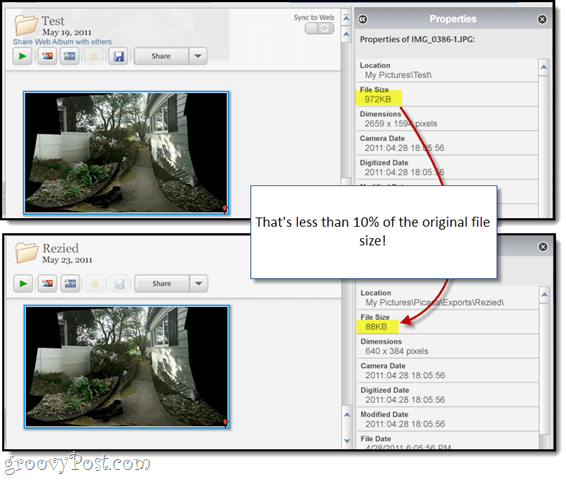Select the panorama thumbnail in the Rezied folder
The width and height of the screenshot is (566, 480).
[x=127, y=367]
